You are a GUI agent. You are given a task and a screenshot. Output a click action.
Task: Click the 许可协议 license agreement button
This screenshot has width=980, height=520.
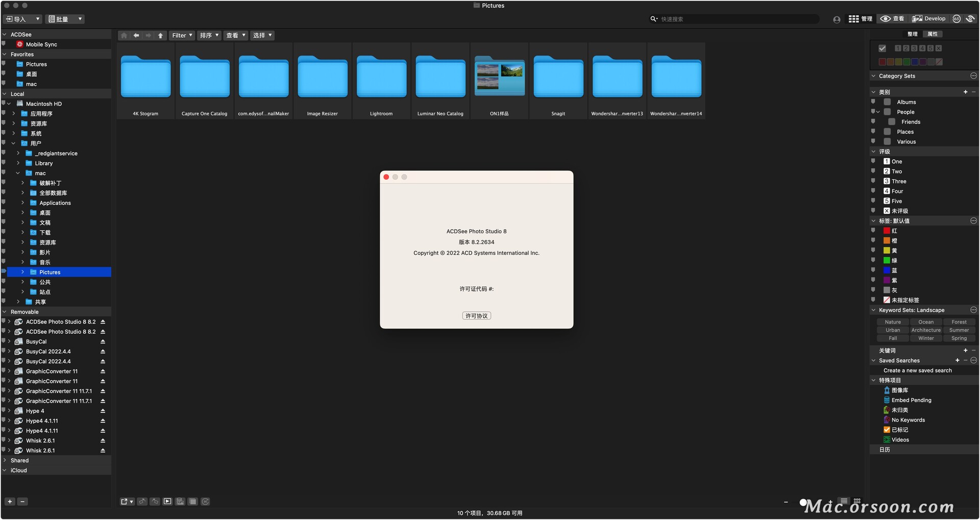(477, 316)
